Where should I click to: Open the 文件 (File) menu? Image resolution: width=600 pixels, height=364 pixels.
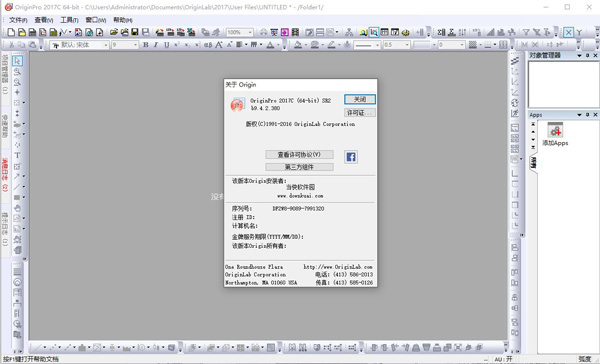pyautogui.click(x=18, y=20)
